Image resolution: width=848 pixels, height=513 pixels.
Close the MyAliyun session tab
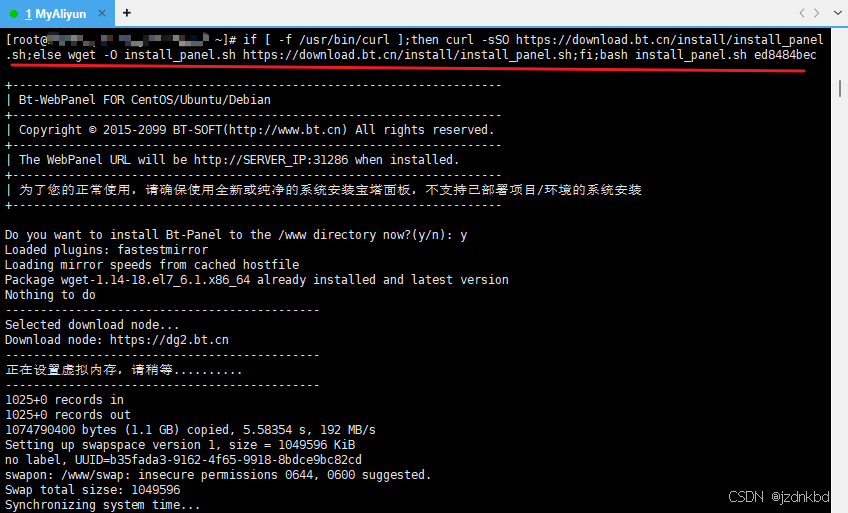(x=102, y=14)
